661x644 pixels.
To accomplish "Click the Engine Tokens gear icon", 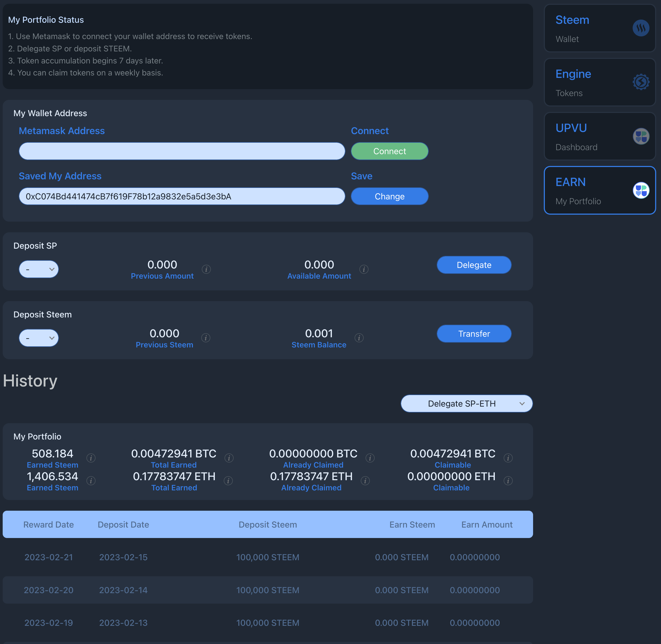I will [x=641, y=82].
